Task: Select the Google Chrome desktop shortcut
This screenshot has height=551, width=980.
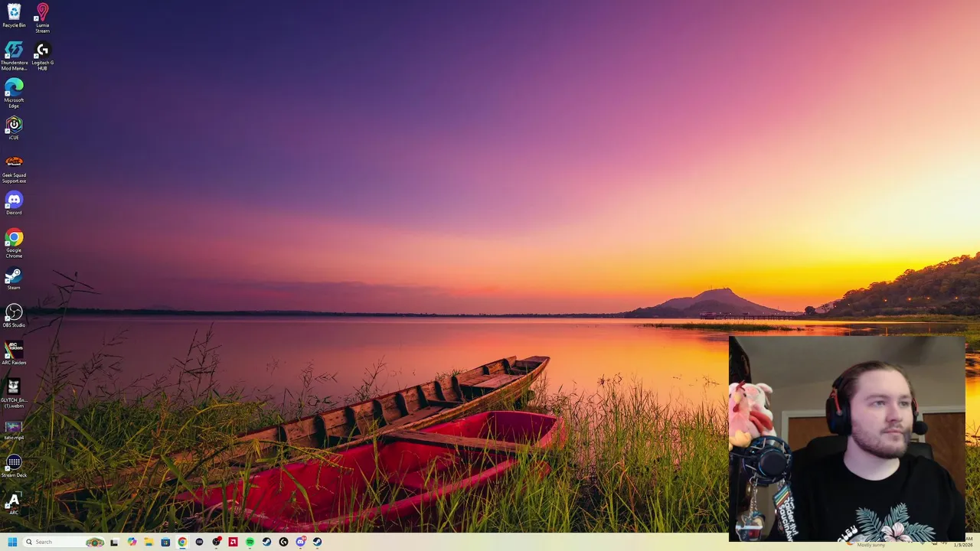Action: click(x=14, y=243)
